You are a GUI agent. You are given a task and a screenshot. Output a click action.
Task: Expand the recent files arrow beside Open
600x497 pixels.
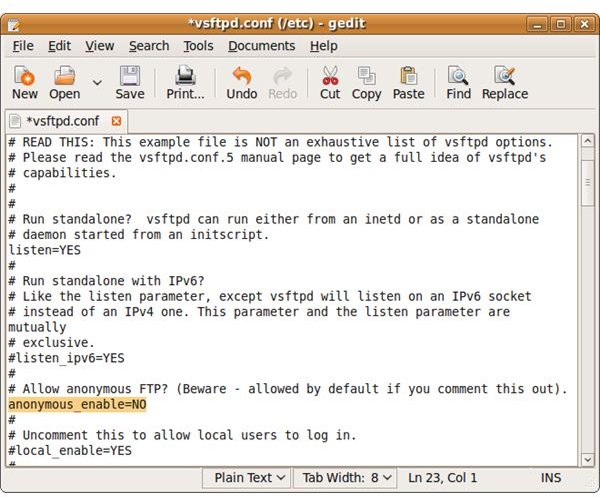click(97, 82)
